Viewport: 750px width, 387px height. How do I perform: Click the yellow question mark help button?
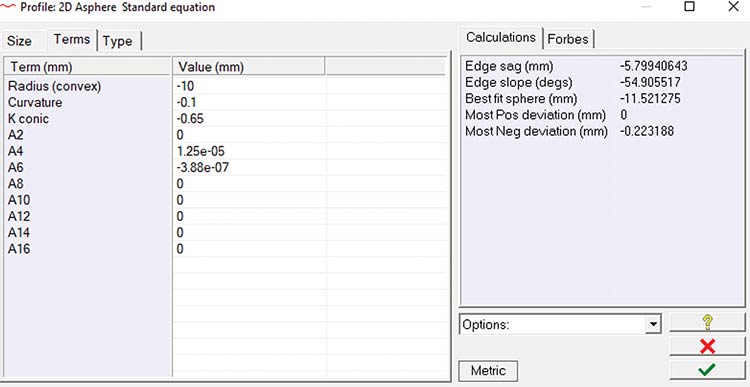pos(707,323)
